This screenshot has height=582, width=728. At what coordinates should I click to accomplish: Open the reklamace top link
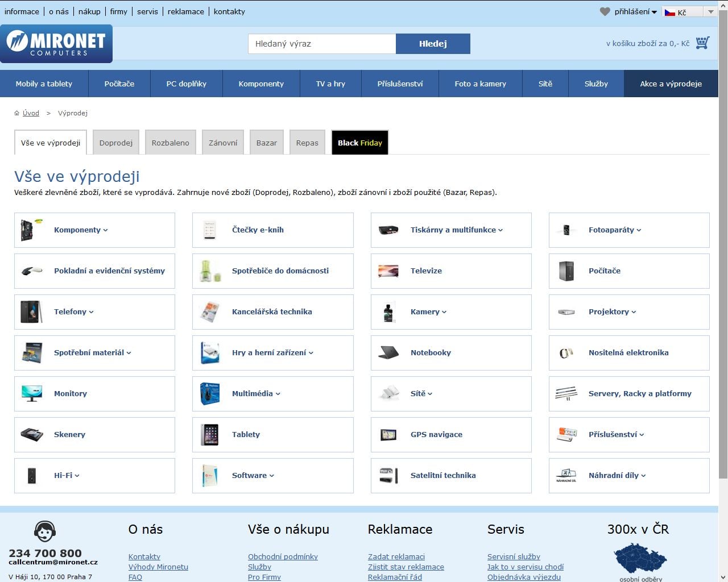point(186,11)
